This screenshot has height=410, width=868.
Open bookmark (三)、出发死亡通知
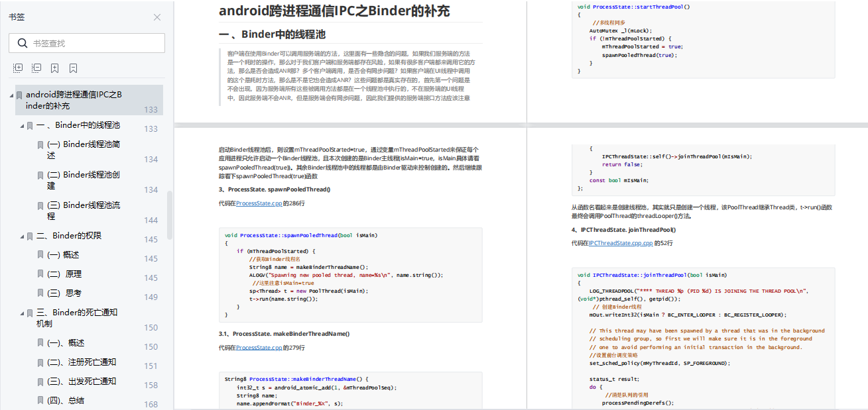[x=82, y=381]
